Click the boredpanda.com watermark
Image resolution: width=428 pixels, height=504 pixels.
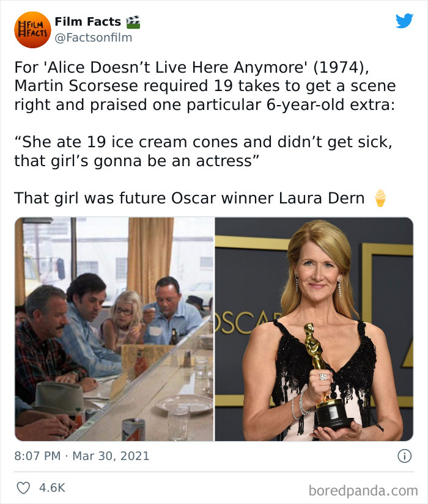point(363,490)
